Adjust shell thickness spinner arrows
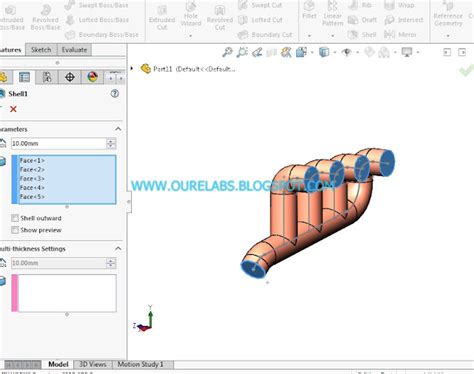Image resolution: width=474 pixels, height=374 pixels. click(x=111, y=144)
